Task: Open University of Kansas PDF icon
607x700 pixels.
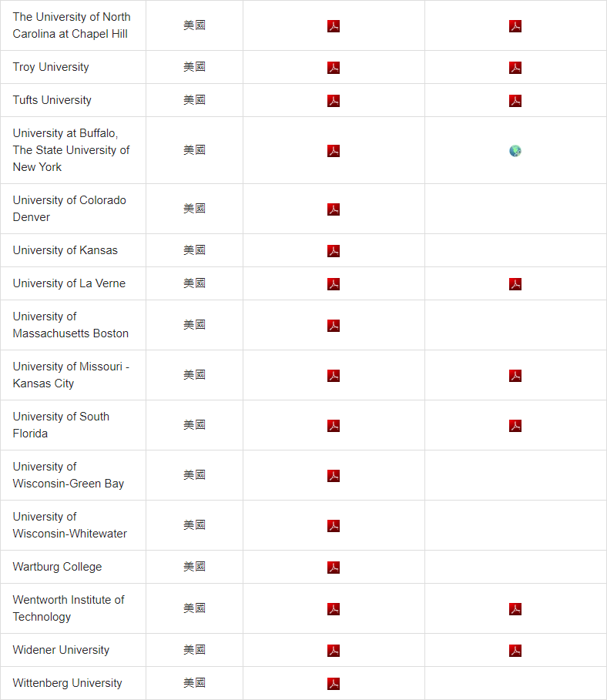Action: [x=334, y=251]
